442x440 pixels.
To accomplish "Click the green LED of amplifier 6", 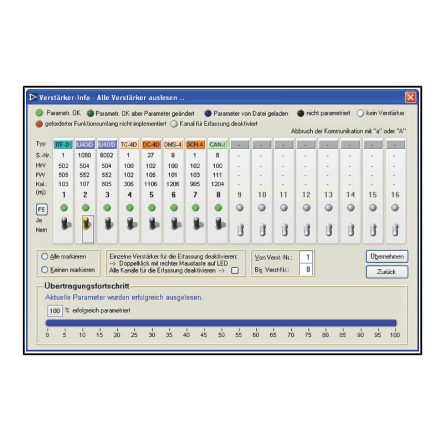I will point(174,208).
